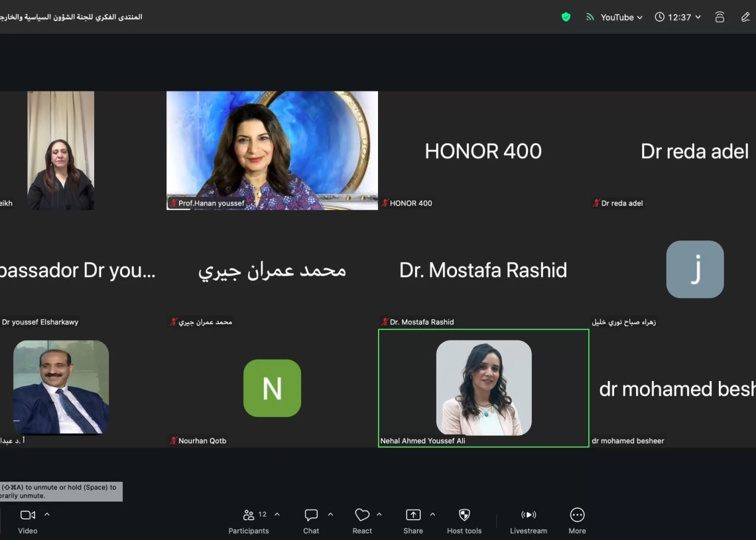Expand the Participants options chevron
756x540 pixels.
tap(277, 514)
